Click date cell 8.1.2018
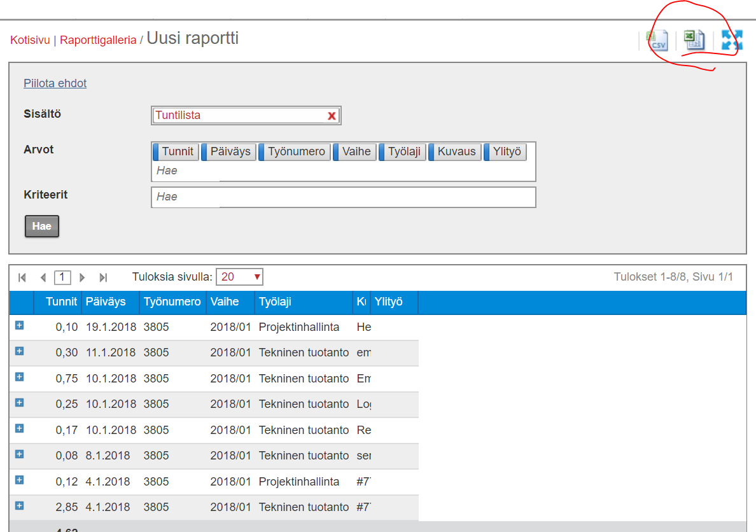This screenshot has width=756, height=532. (x=108, y=456)
